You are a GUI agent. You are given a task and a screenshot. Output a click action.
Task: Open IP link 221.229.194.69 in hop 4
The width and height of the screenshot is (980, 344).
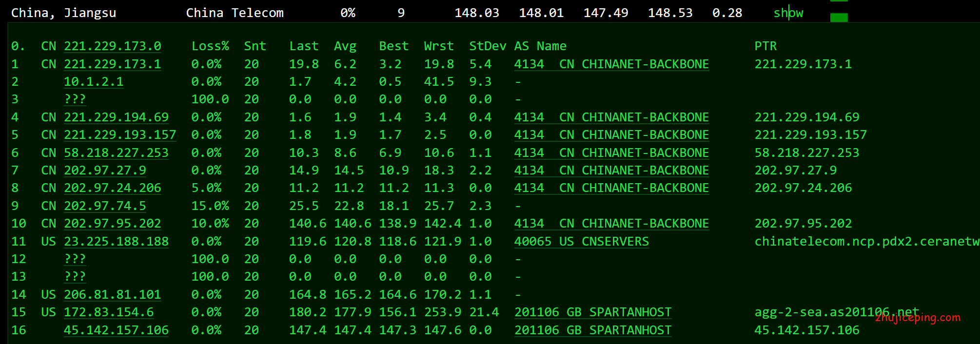click(x=117, y=117)
